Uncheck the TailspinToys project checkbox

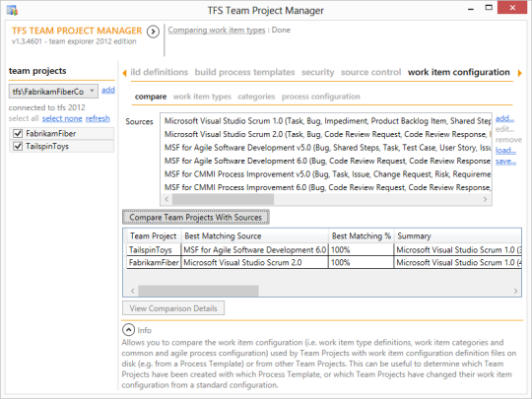point(18,146)
